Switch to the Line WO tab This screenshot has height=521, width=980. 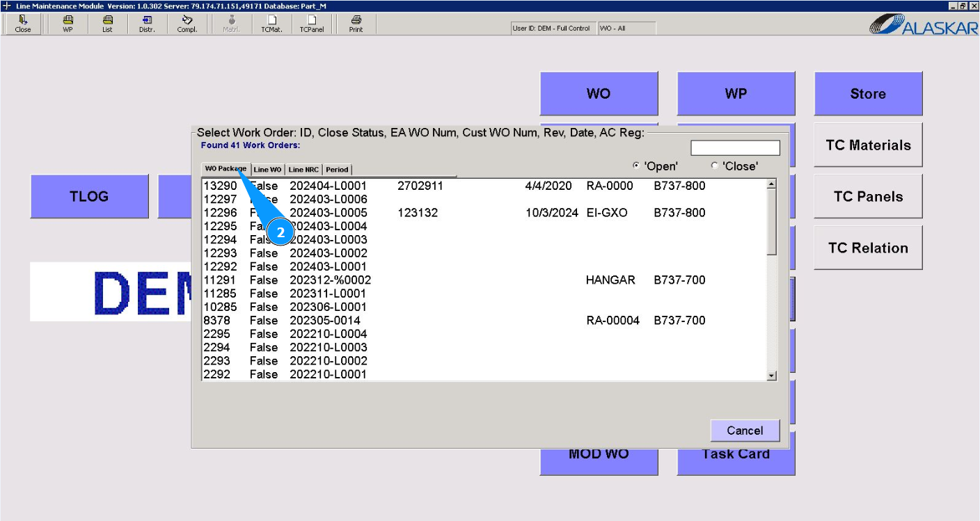[268, 170]
